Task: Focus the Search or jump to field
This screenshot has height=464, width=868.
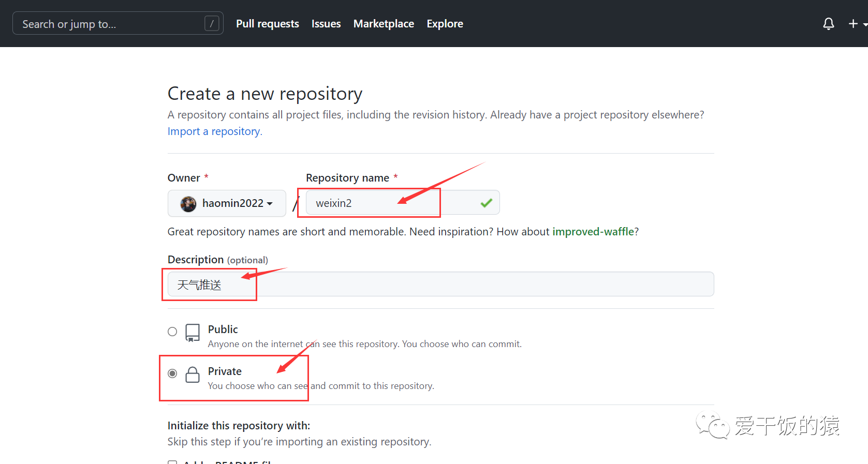Action: (x=118, y=23)
